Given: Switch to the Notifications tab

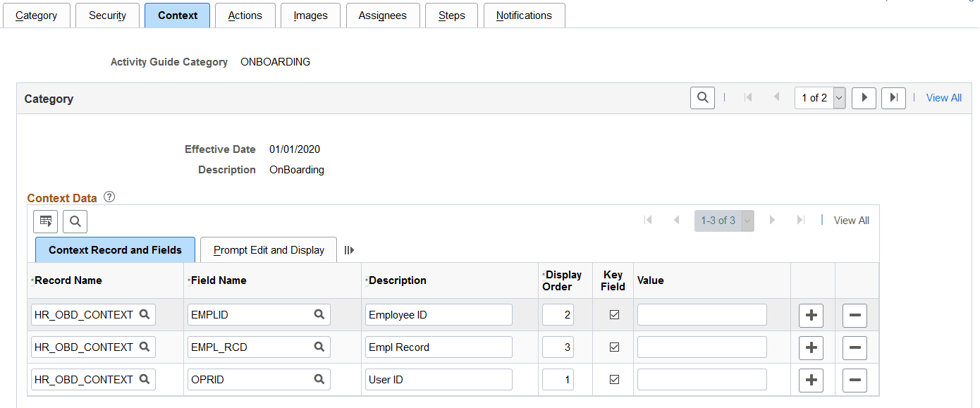Looking at the screenshot, I should coord(524,15).
